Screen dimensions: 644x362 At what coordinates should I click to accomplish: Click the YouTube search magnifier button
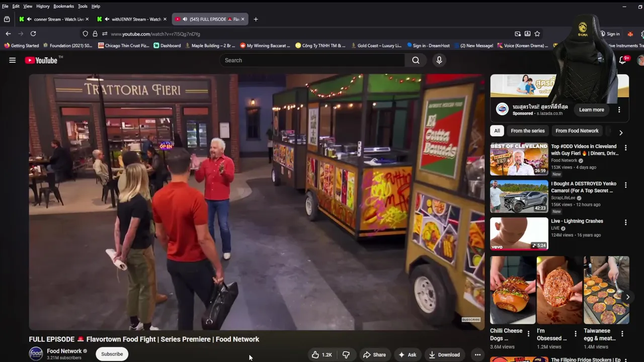click(x=416, y=60)
